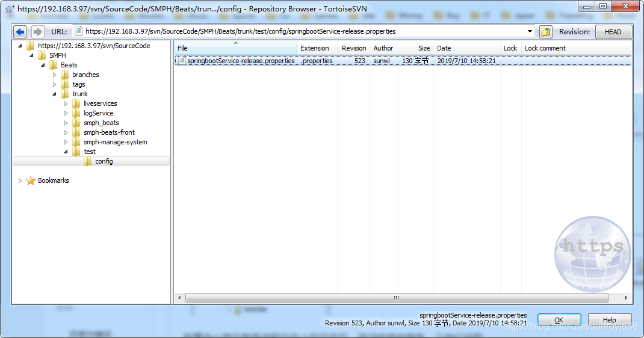Expand the Bookmarks node
Viewport: 644px width, 338px height.
pos(20,180)
